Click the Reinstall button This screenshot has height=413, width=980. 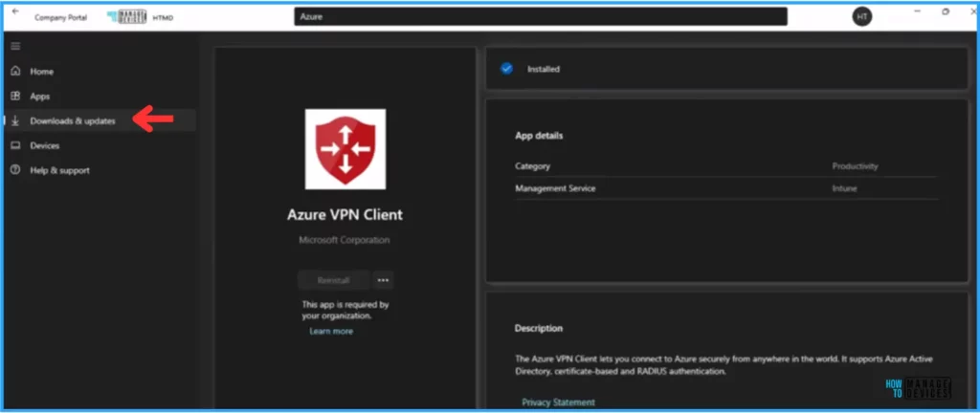tap(334, 281)
